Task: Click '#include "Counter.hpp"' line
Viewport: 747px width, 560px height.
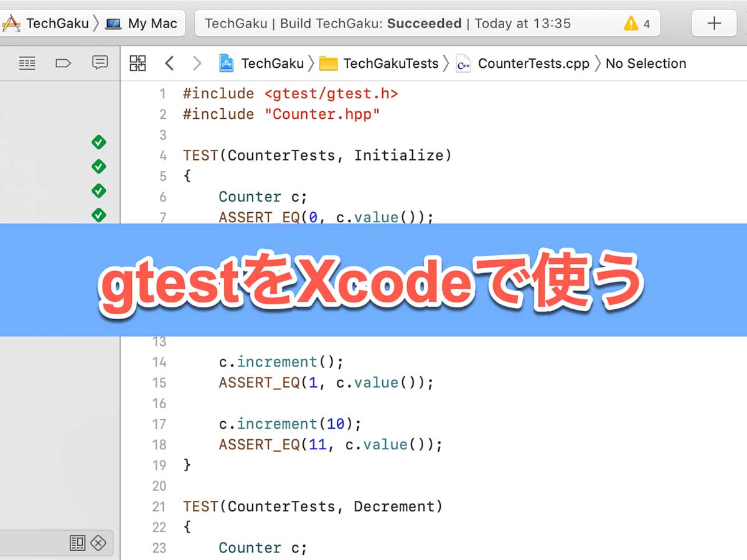Action: tap(281, 114)
